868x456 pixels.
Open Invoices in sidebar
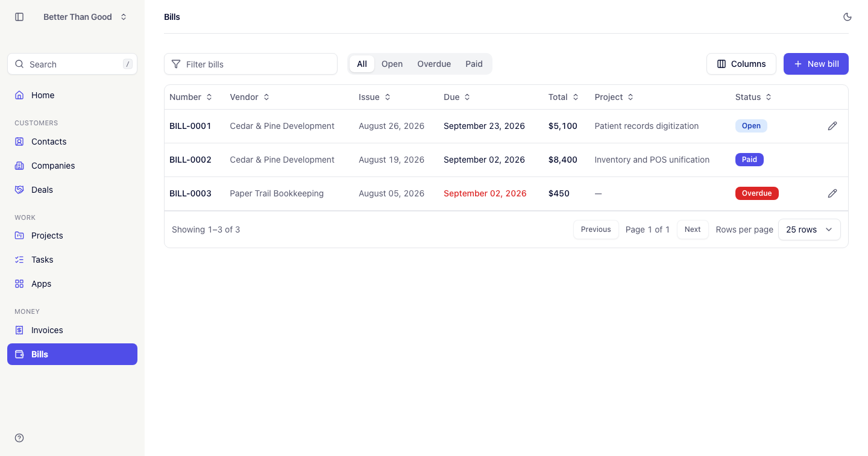click(72, 330)
